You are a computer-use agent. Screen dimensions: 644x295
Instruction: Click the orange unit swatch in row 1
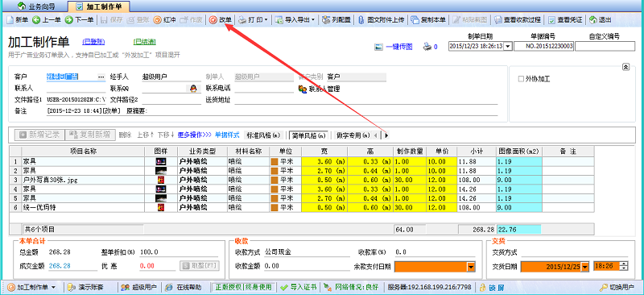(275, 162)
